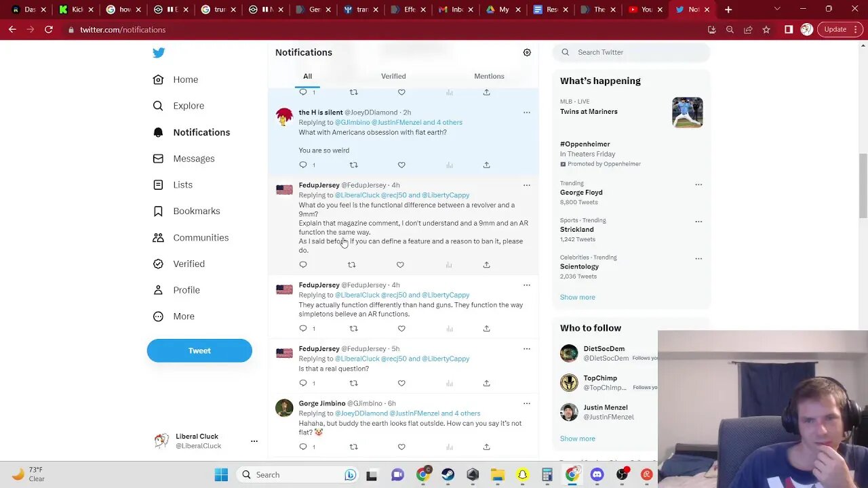The width and height of the screenshot is (868, 488).
Task: Click Show more under Who to follow
Action: (x=578, y=439)
